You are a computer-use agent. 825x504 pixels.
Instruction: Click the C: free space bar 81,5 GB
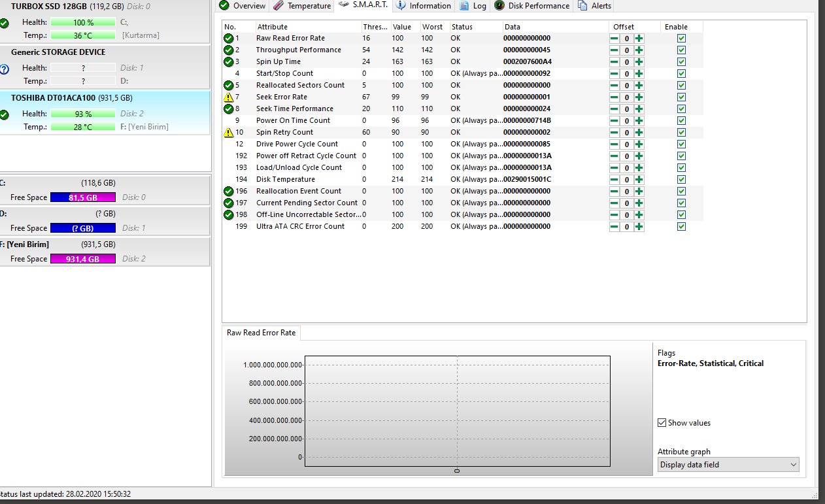point(83,197)
